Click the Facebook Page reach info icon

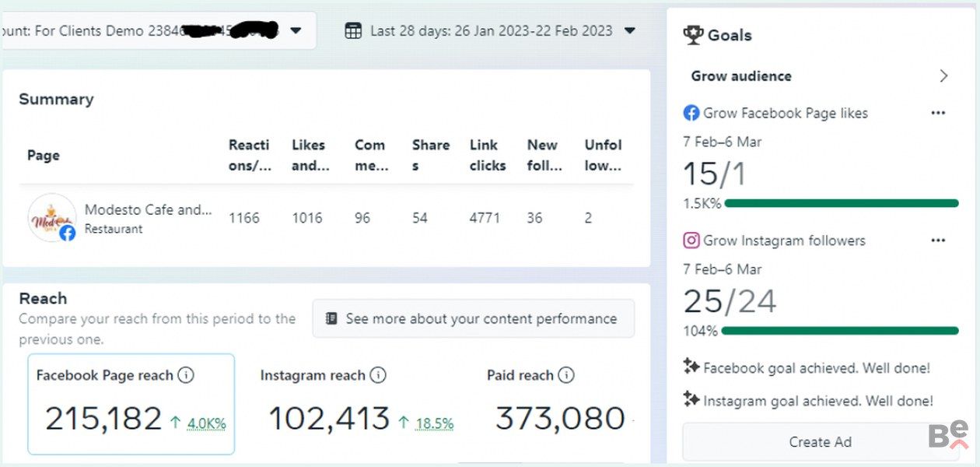coord(185,375)
